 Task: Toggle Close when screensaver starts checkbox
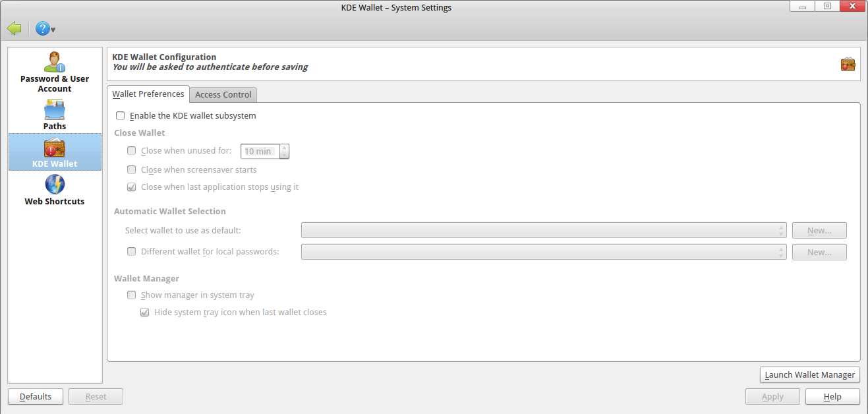click(132, 170)
